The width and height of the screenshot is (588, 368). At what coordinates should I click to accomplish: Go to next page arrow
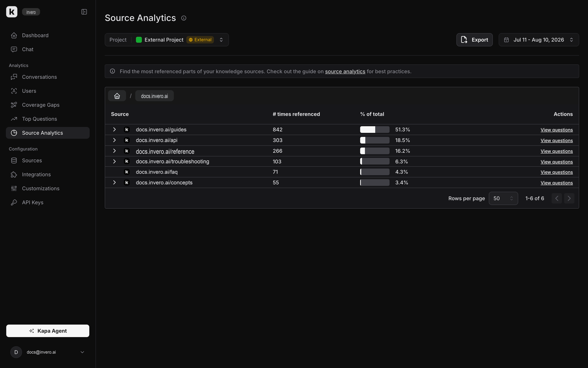pos(569,198)
